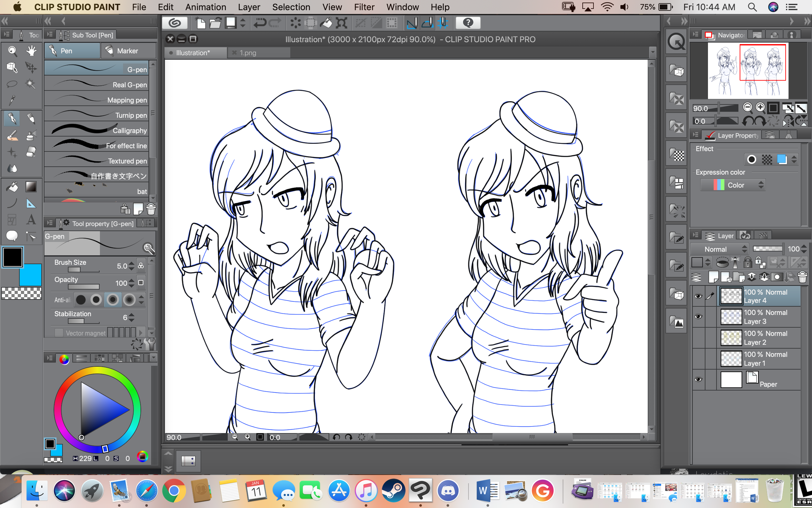Select the Gradient tool
The height and width of the screenshot is (508, 812).
tap(31, 187)
